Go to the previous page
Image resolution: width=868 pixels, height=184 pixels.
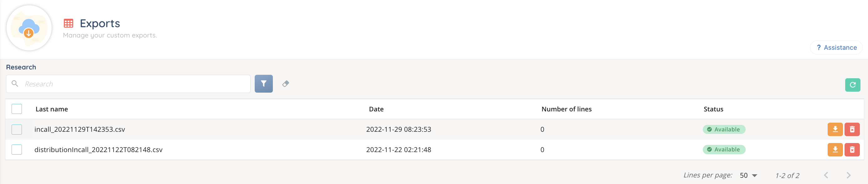coord(826,175)
